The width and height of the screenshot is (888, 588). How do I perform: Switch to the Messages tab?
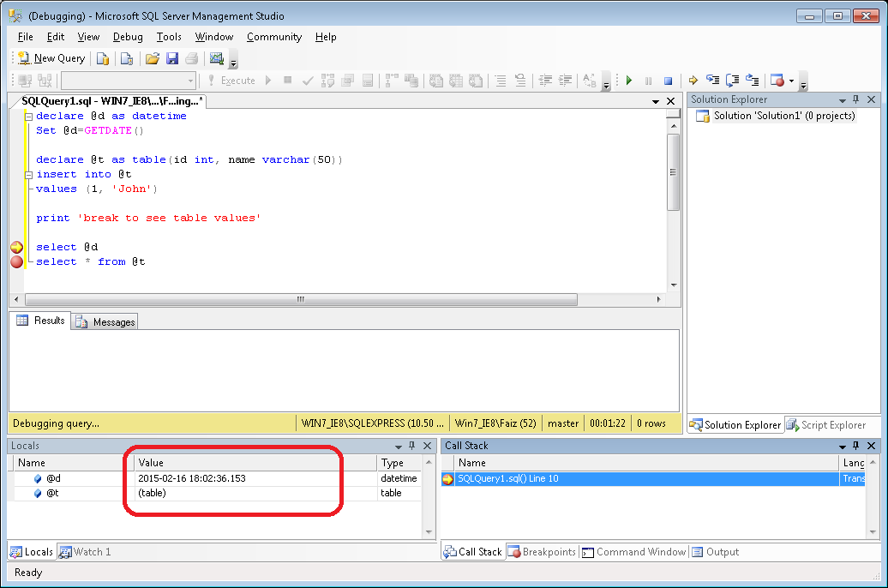pos(105,321)
